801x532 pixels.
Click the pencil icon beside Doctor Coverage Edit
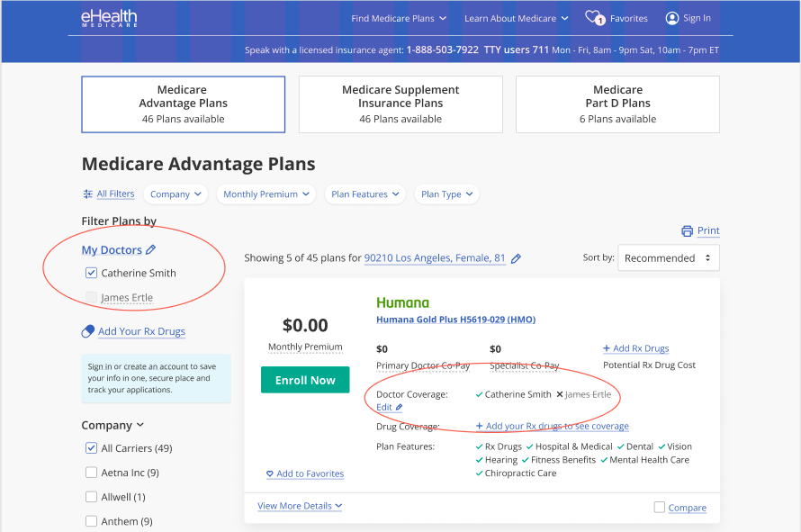point(399,407)
